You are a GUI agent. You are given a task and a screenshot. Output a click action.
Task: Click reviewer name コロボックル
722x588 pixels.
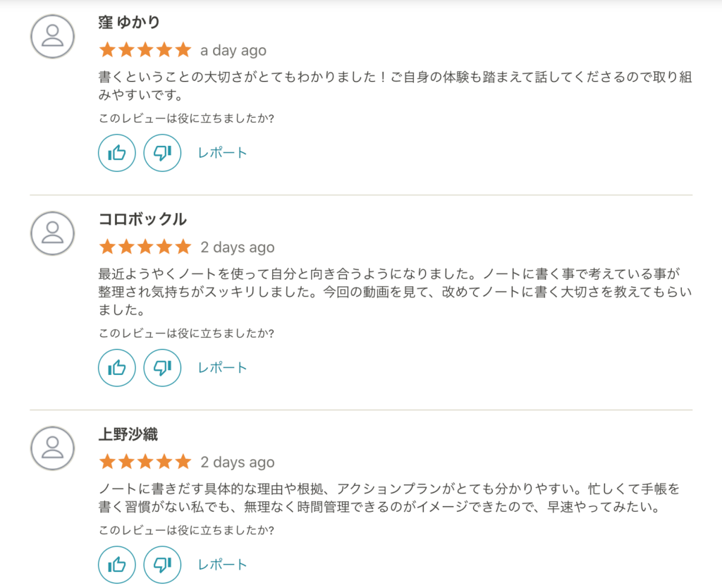click(x=142, y=219)
